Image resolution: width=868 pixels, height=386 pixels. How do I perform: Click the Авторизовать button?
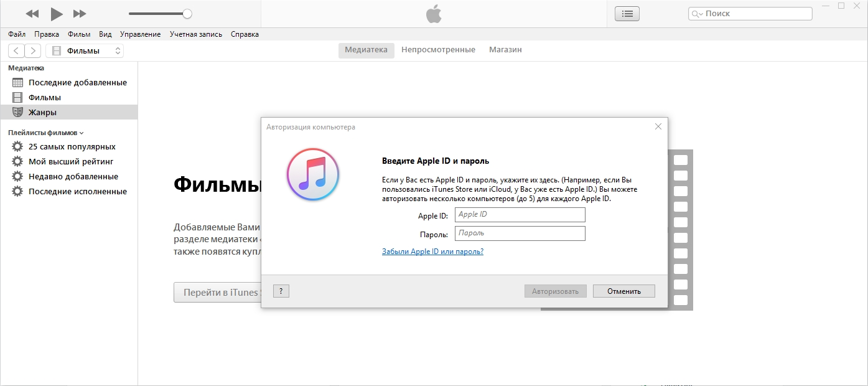(555, 291)
